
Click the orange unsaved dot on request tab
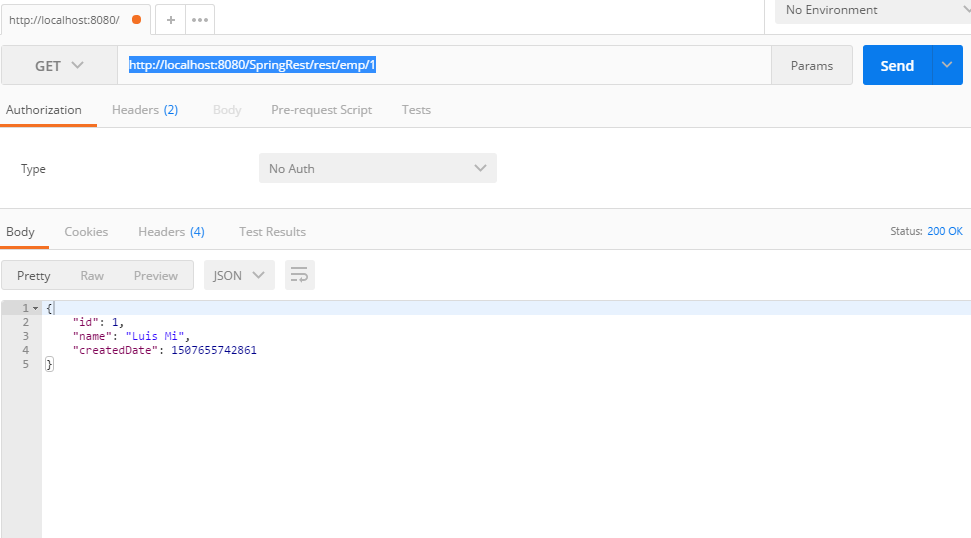136,20
